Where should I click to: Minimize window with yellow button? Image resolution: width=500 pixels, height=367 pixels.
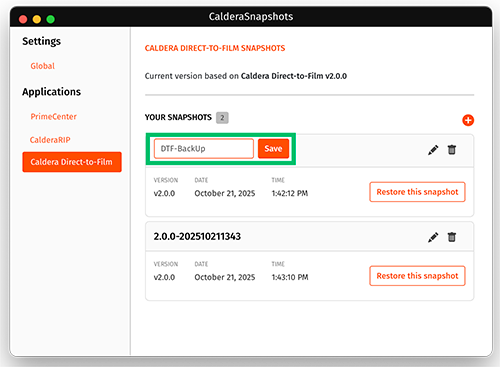tap(37, 19)
